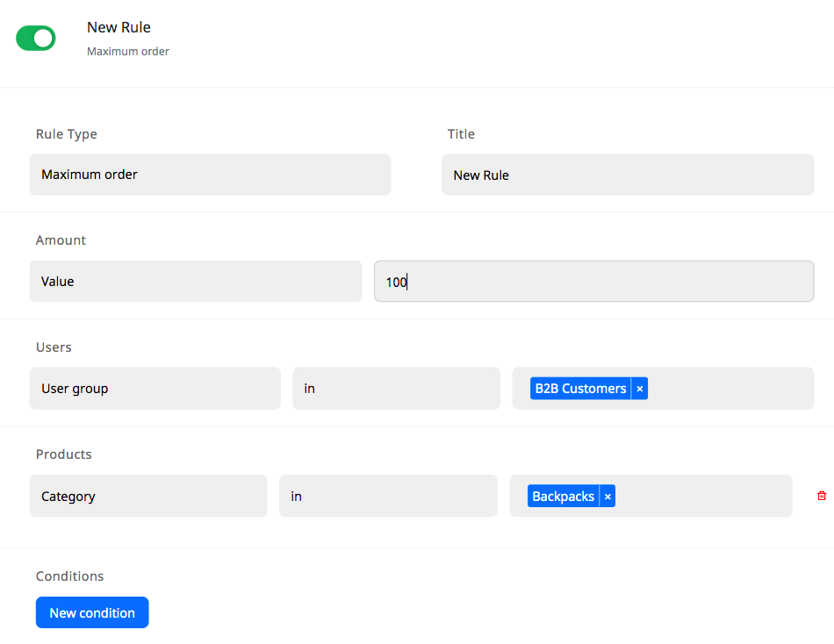Select the Backpacks tag label
Image resolution: width=834 pixels, height=644 pixels.
(x=563, y=497)
